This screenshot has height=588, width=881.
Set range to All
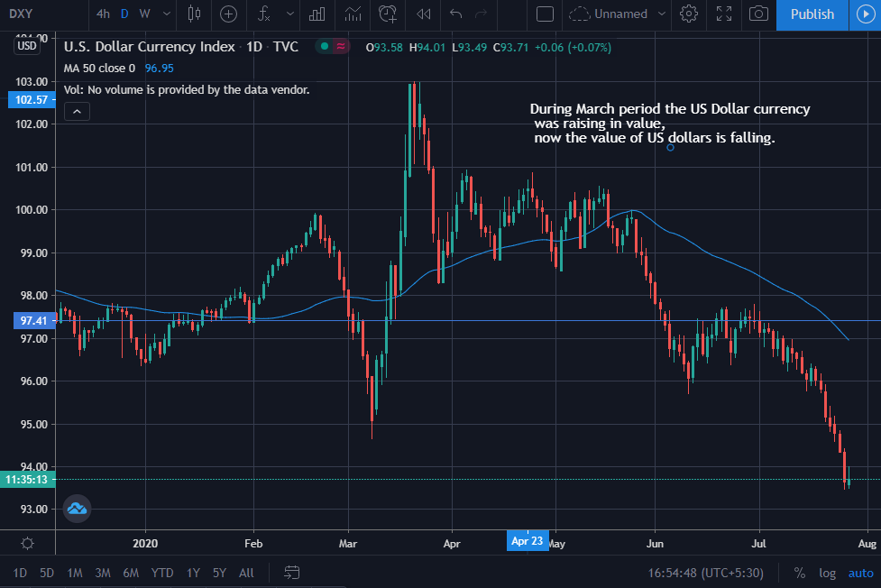[x=246, y=573]
